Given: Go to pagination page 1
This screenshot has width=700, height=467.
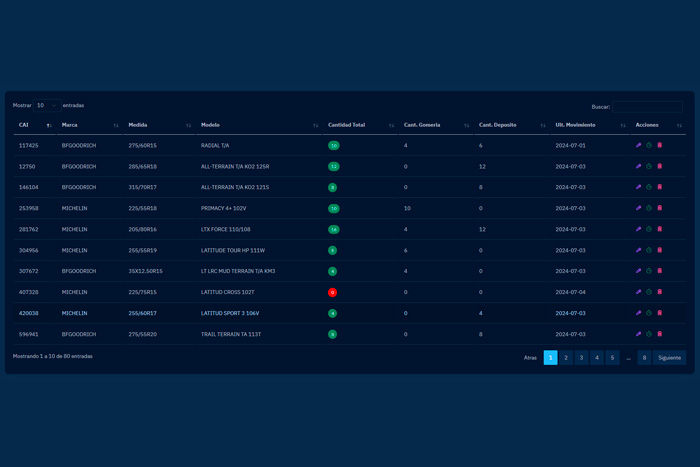Looking at the screenshot, I should (550, 358).
